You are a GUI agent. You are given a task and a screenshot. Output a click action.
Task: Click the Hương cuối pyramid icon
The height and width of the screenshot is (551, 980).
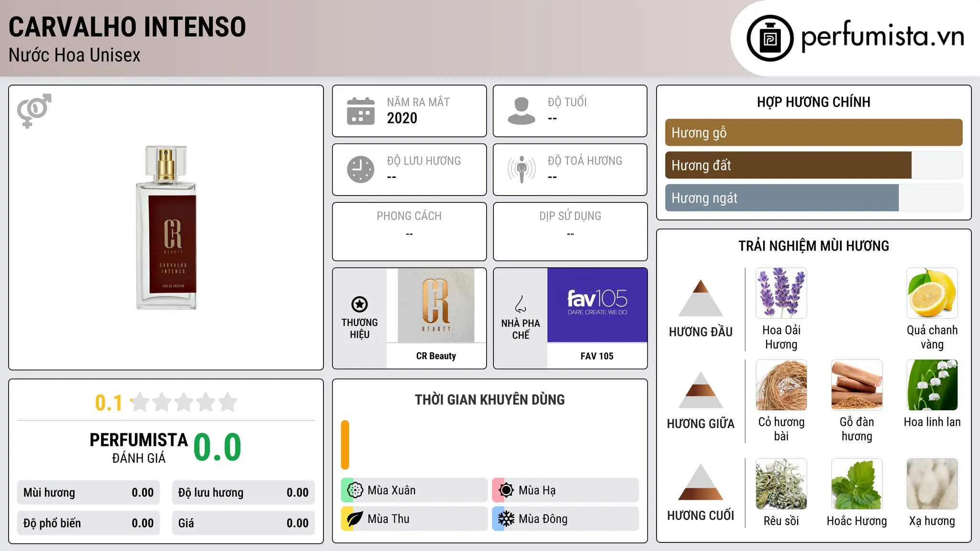coord(701,482)
